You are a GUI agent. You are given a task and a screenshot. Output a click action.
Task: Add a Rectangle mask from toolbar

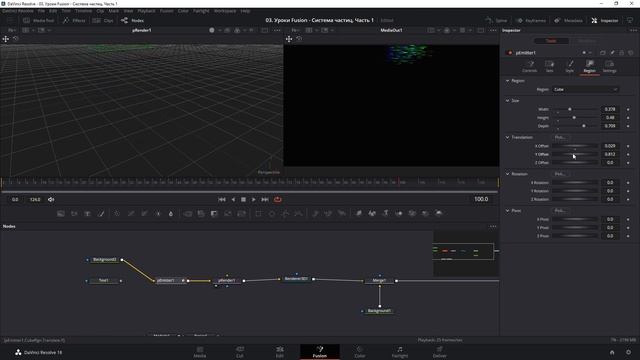click(x=258, y=213)
